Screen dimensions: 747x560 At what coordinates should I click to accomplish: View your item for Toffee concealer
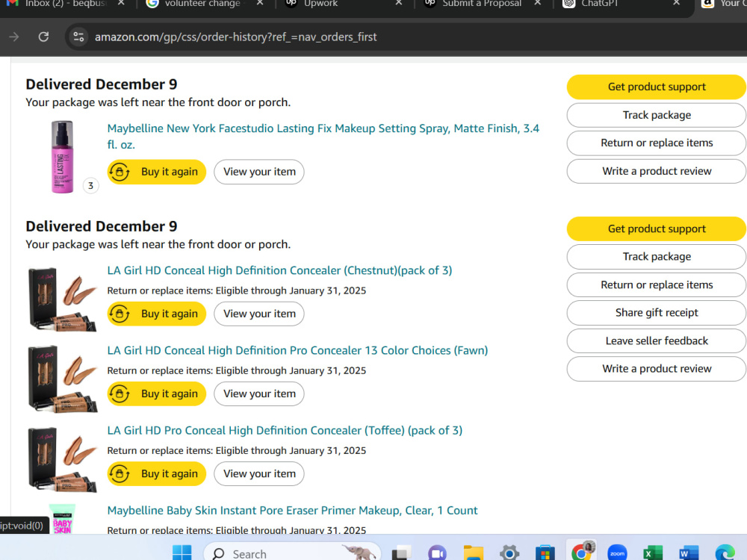pos(259,474)
